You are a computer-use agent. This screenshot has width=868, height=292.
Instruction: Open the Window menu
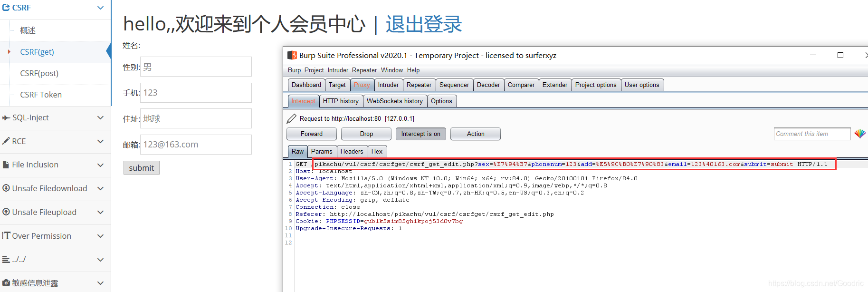pos(392,70)
